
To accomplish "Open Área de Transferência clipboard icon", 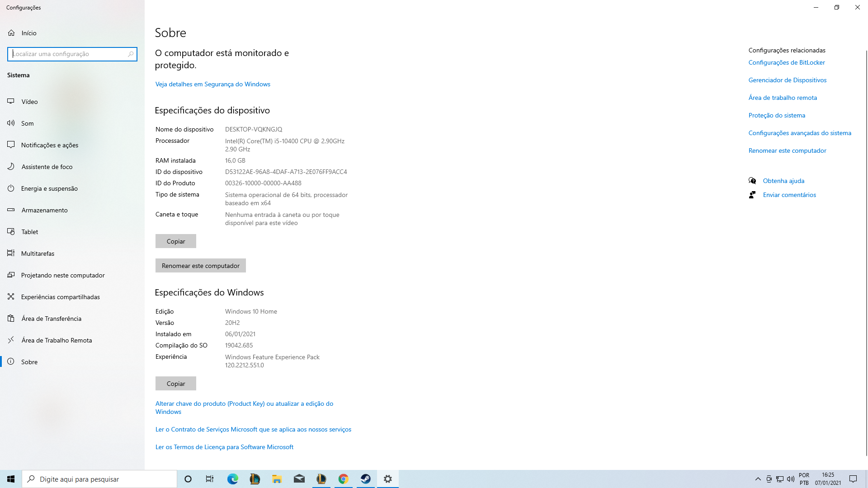I will click(11, 318).
